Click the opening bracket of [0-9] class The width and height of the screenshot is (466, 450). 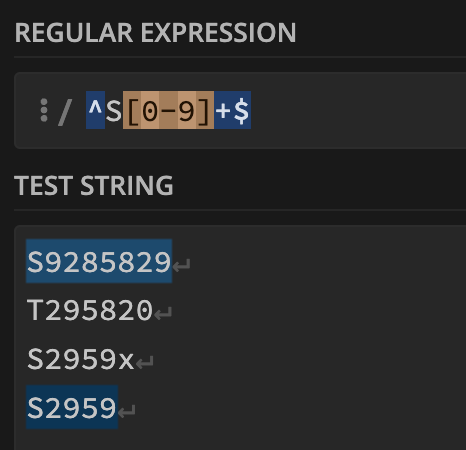(132, 110)
